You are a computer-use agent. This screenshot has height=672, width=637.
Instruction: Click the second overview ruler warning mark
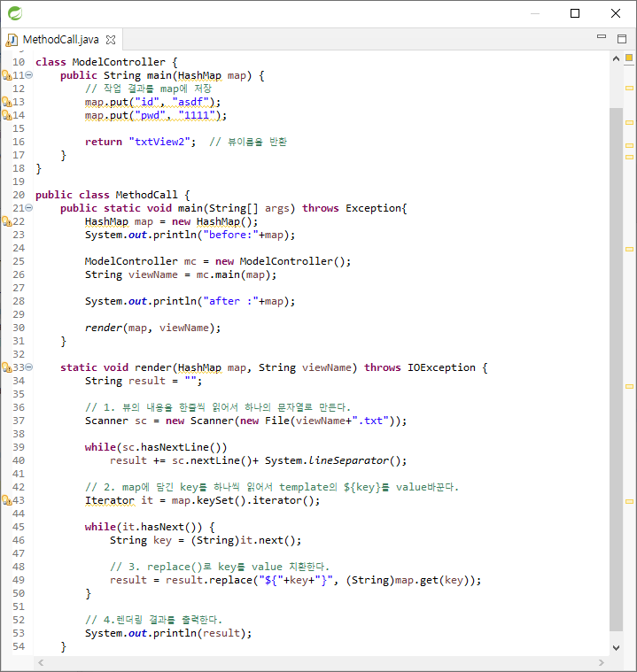(629, 122)
